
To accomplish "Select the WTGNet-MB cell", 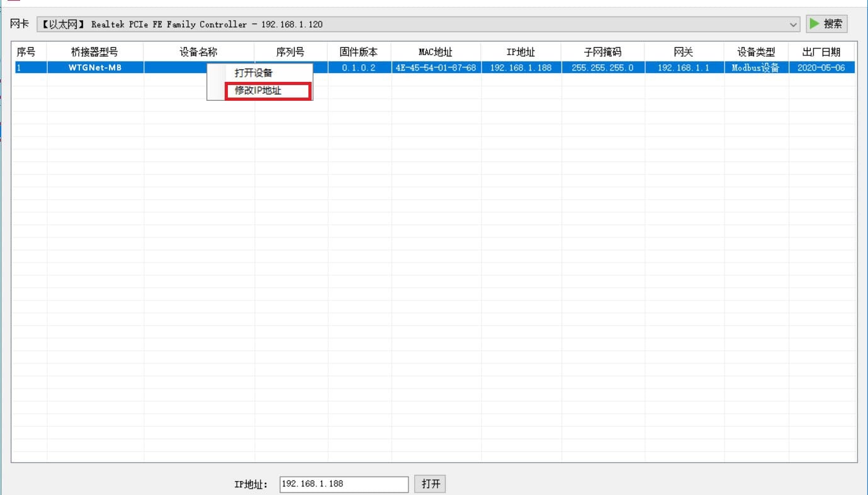I will 95,67.
